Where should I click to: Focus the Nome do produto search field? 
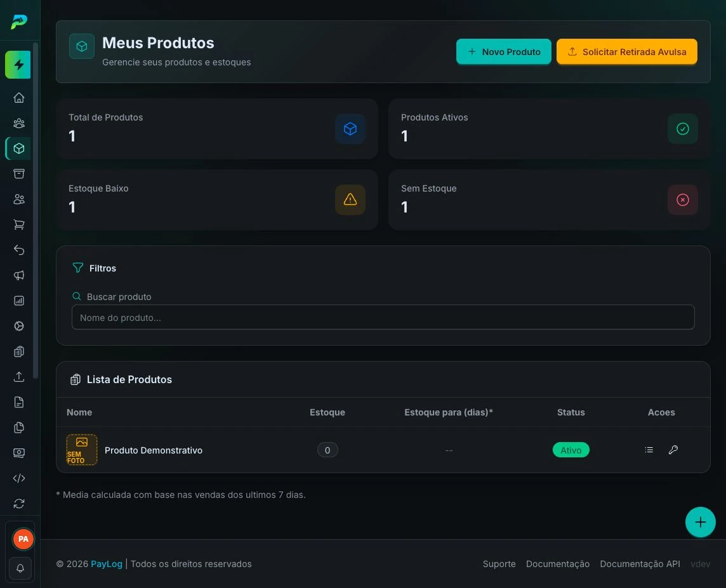pyautogui.click(x=383, y=317)
